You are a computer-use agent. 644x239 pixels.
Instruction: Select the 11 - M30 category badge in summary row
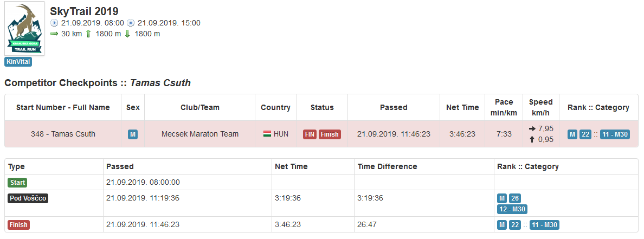coord(614,134)
